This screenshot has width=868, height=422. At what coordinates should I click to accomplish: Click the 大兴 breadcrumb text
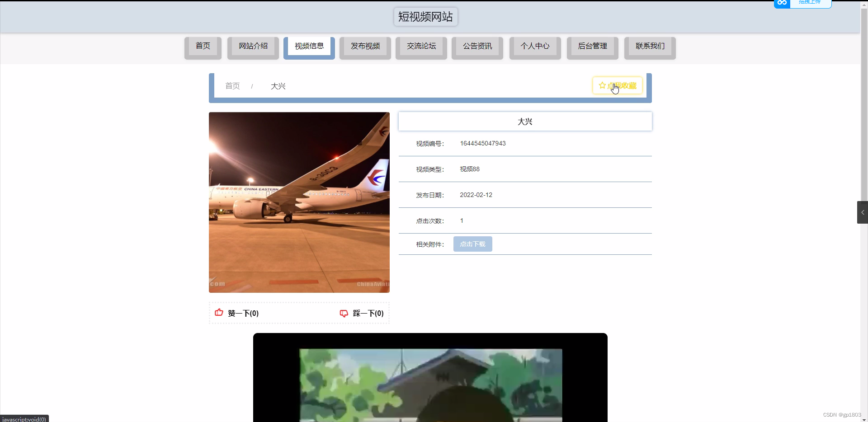(x=278, y=86)
